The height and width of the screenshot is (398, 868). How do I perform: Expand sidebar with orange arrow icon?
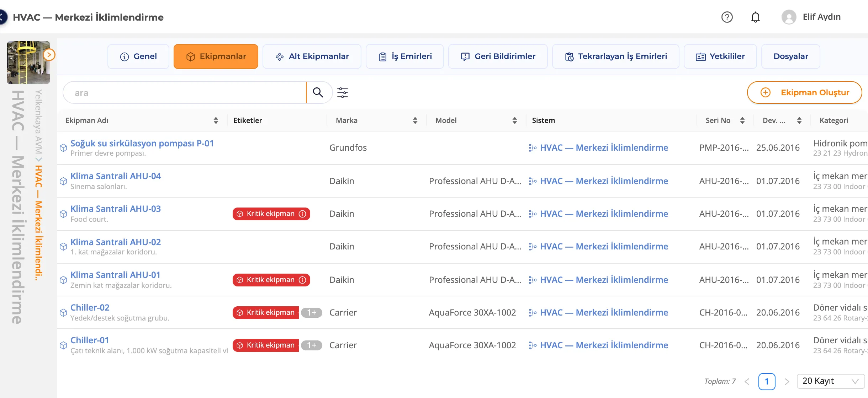(49, 55)
